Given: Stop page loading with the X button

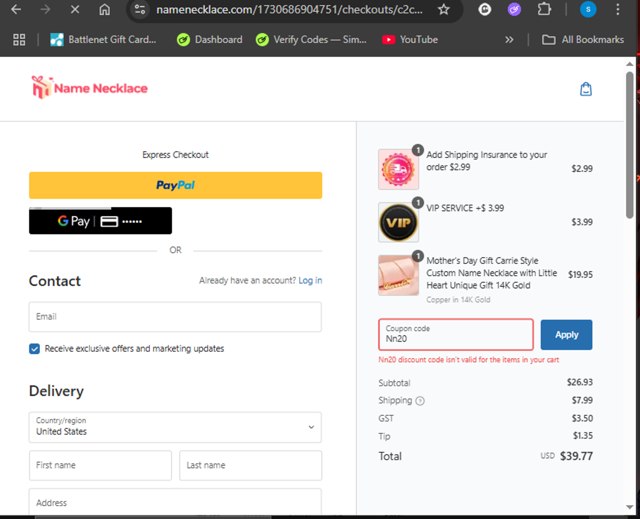Looking at the screenshot, I should click(x=75, y=9).
